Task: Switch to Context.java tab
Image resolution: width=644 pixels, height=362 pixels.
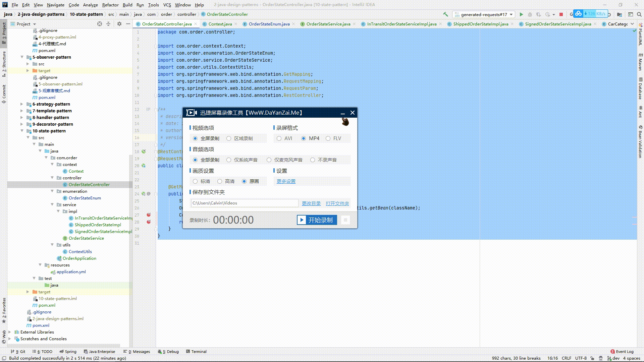Action: 220,24
